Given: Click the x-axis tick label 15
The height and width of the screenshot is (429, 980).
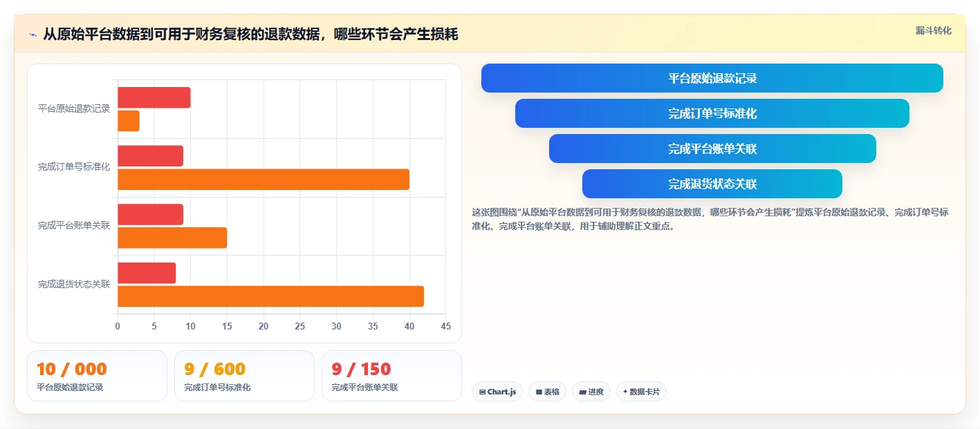Looking at the screenshot, I should [x=227, y=326].
